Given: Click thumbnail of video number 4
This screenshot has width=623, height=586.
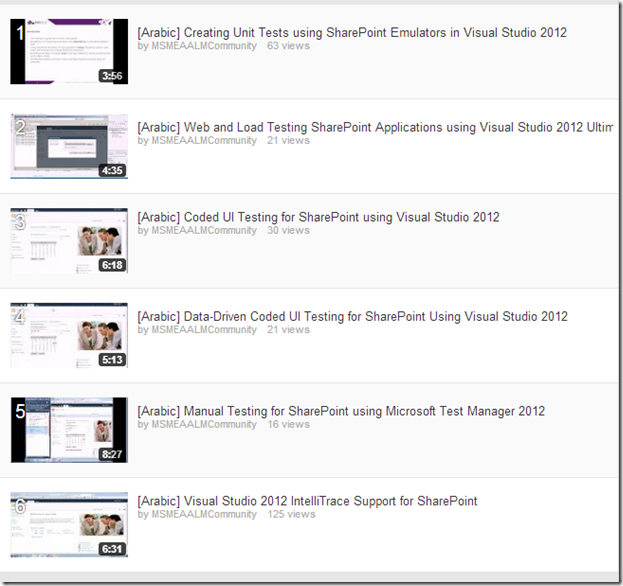Looking at the screenshot, I should [x=69, y=335].
